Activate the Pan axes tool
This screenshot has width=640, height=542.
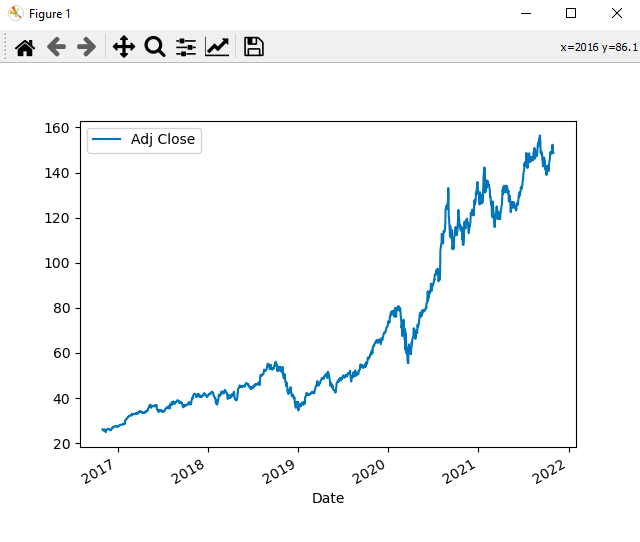(124, 47)
